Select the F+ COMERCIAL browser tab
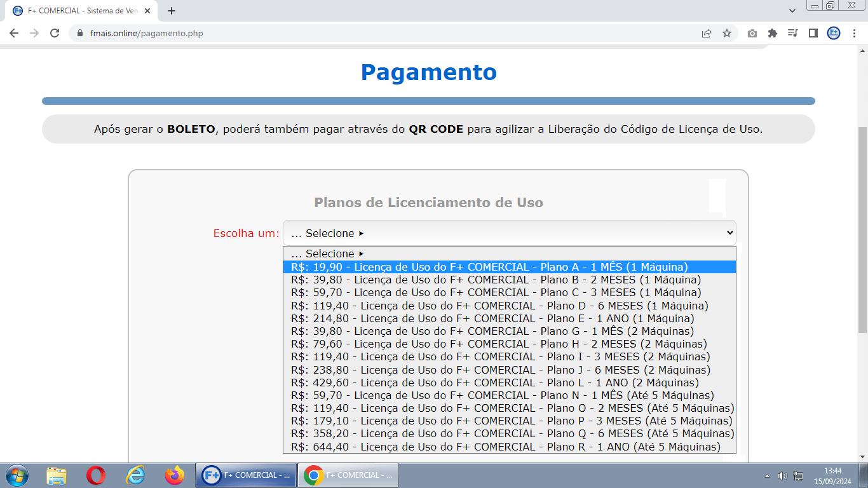868x488 pixels. point(83,11)
